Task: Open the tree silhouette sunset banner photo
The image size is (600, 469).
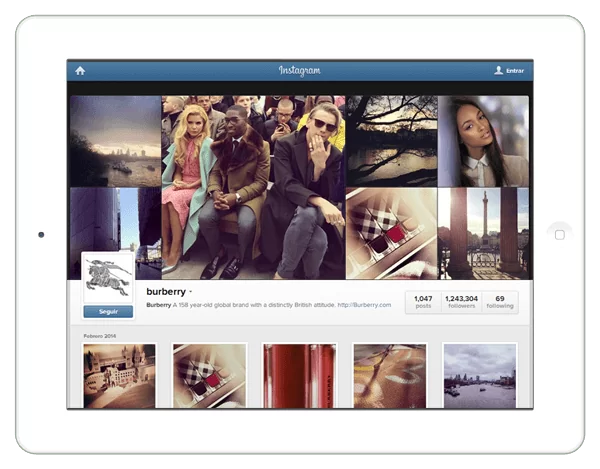Action: click(391, 141)
